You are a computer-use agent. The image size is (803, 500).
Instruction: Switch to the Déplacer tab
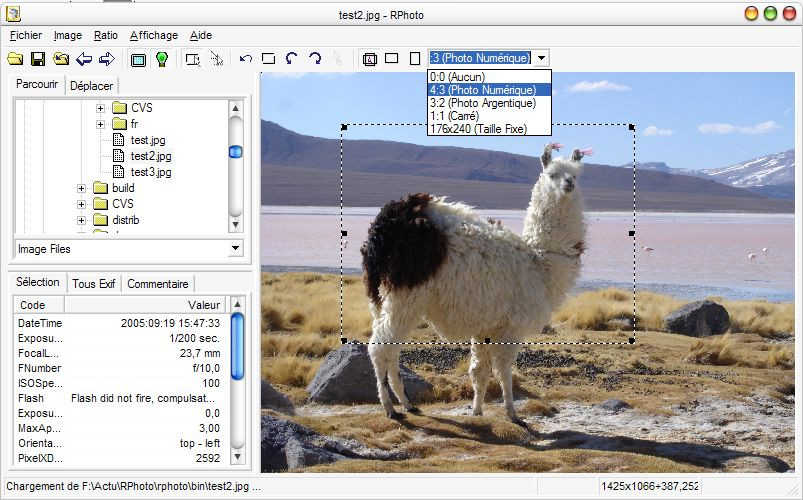[x=92, y=86]
